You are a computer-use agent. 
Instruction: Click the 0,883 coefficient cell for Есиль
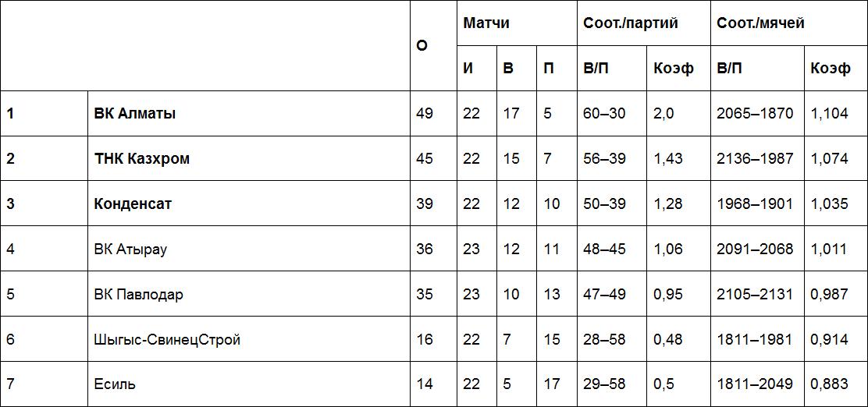tap(829, 384)
